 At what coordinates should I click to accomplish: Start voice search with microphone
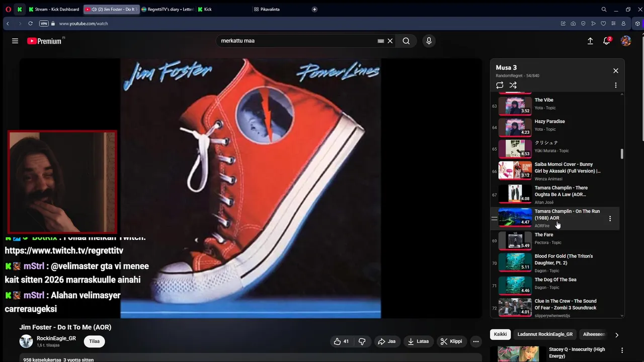point(429,41)
